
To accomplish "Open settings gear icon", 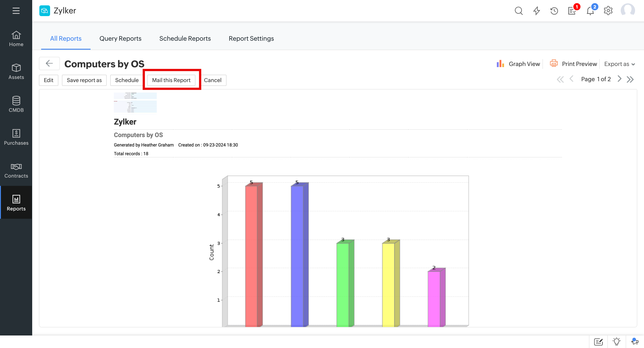I will tap(608, 11).
